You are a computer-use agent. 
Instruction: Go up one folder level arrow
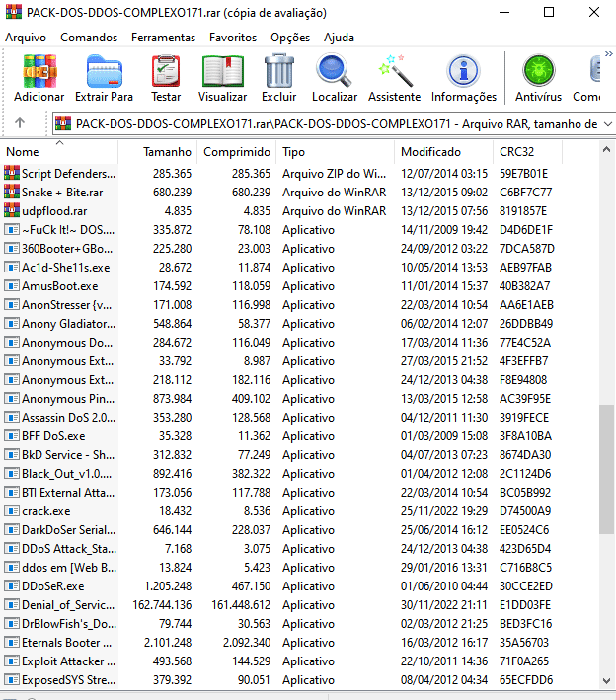coord(20,122)
